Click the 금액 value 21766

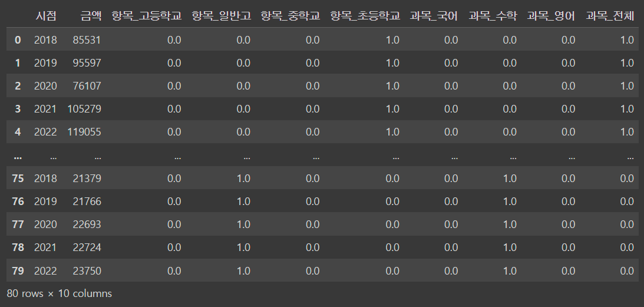(x=87, y=202)
